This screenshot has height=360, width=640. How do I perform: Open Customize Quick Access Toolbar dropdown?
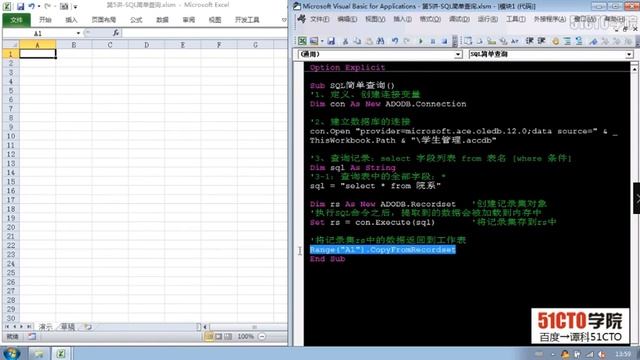tap(76, 7)
